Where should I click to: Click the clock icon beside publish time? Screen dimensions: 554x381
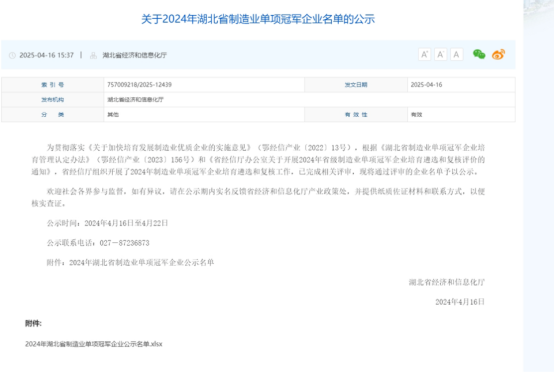click(x=12, y=55)
